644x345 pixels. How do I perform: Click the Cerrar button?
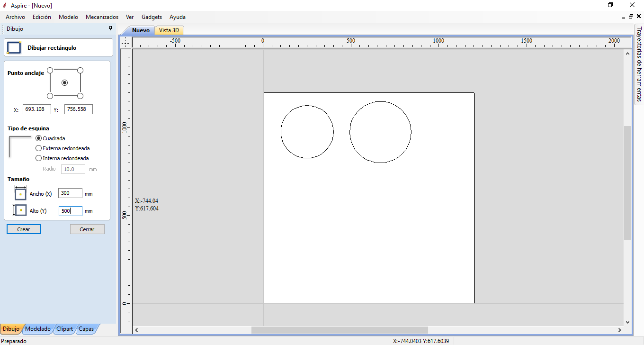[x=87, y=229]
